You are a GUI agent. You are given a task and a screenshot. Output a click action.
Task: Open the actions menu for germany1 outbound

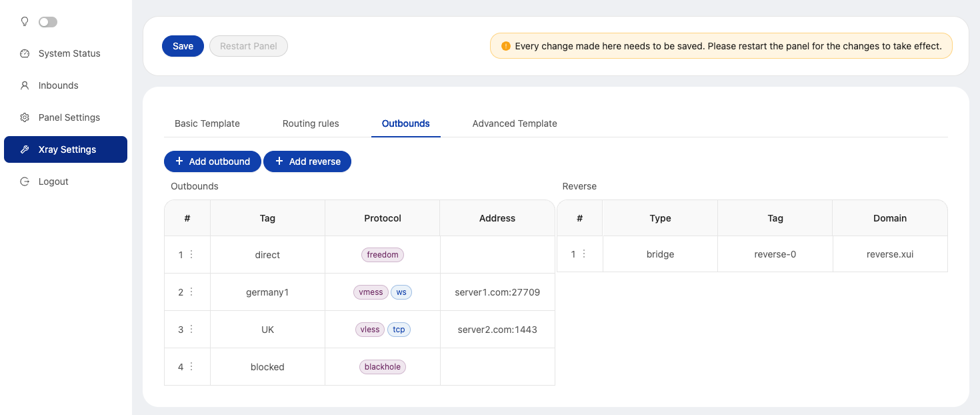(191, 292)
